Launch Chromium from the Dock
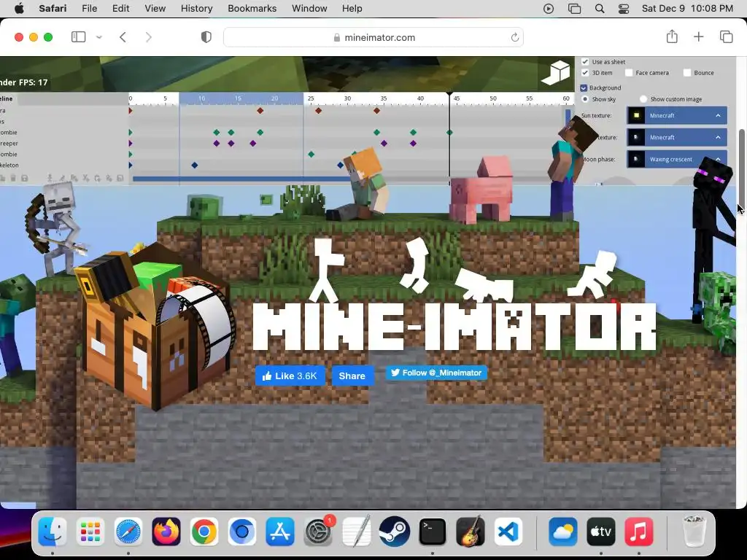 point(242,532)
